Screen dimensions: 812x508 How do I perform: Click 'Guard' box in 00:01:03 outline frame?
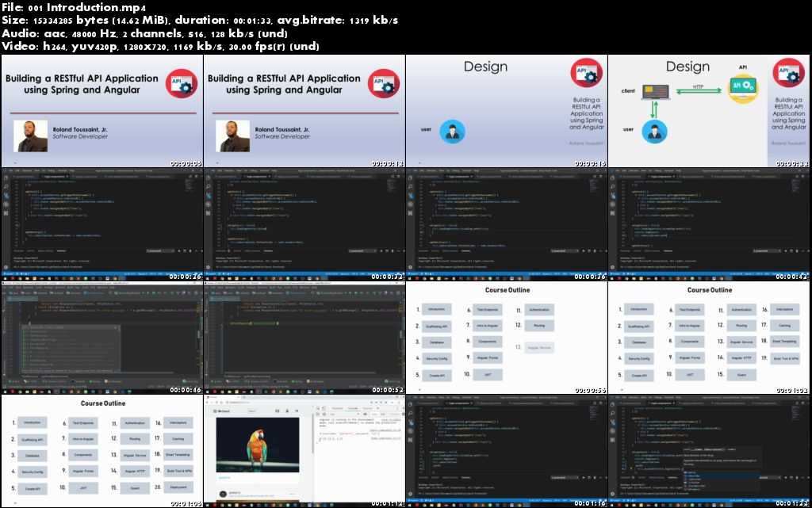click(741, 375)
